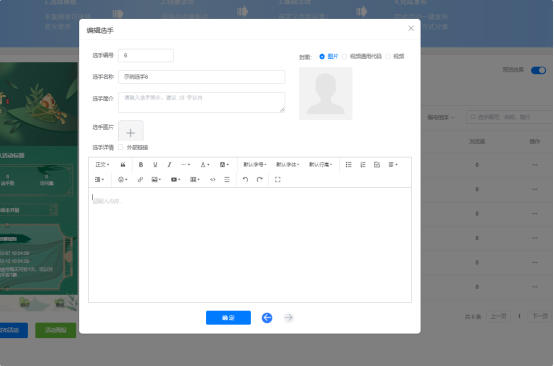The height and width of the screenshot is (366, 554).
Task: Close the edit contestant dialog
Action: coord(411,28)
